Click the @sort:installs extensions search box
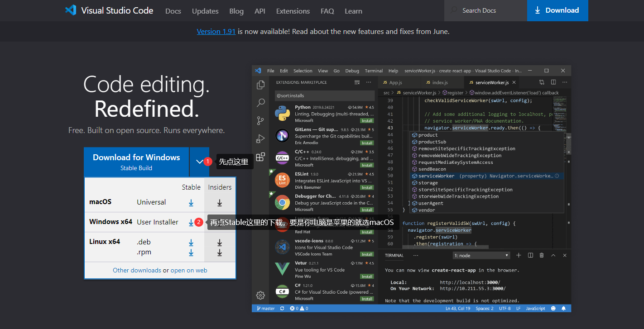This screenshot has width=644, height=329. (325, 95)
